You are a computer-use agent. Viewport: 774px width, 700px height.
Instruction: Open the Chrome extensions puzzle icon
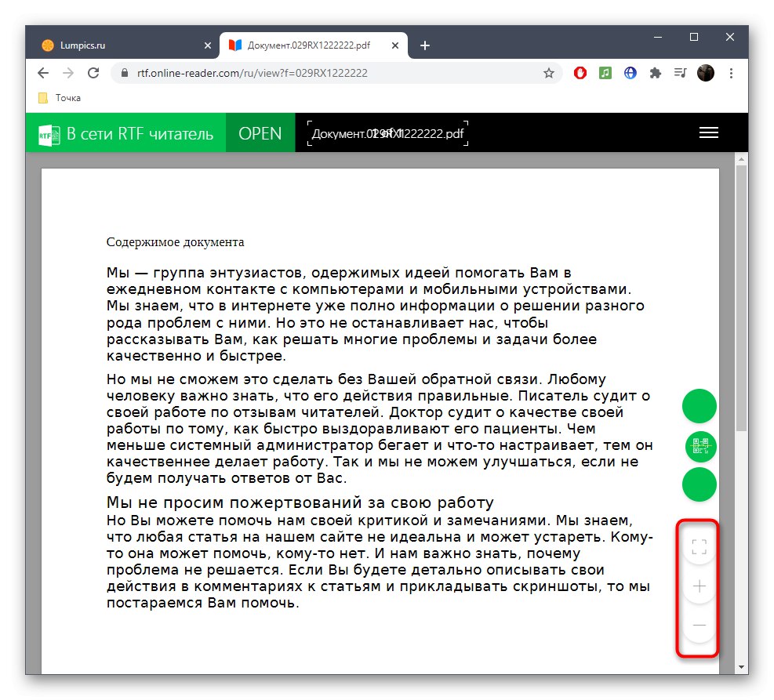coord(655,72)
